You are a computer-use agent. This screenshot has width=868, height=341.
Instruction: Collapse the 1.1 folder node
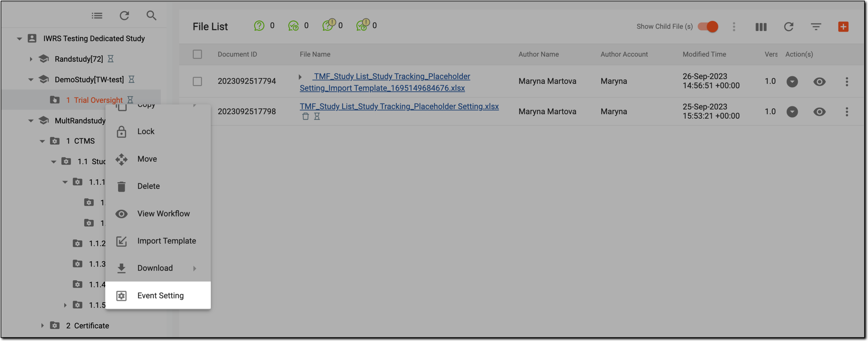pos(53,162)
